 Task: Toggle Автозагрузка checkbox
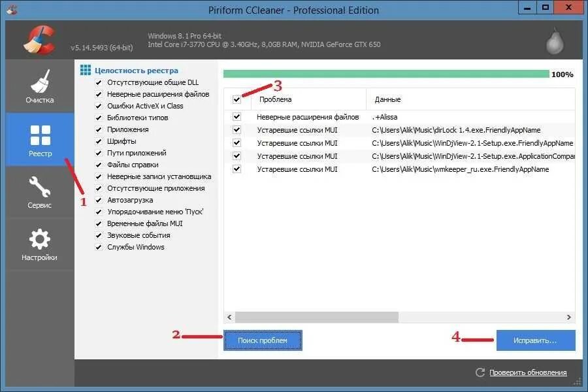tap(99, 200)
